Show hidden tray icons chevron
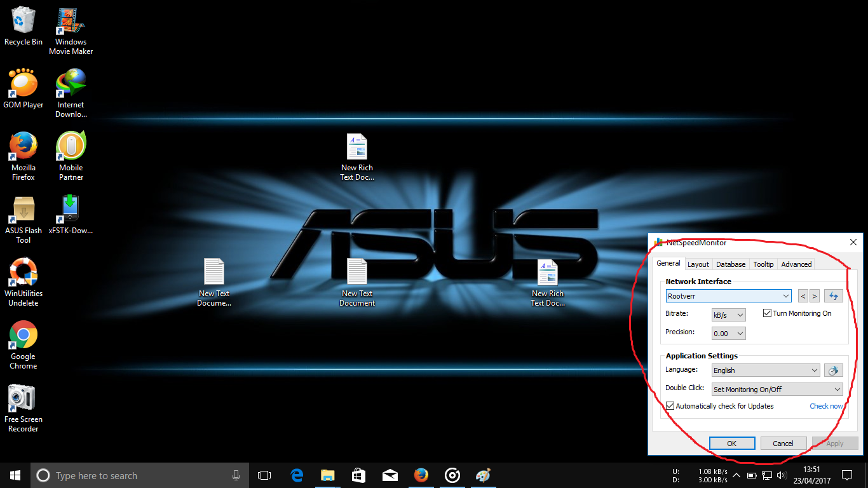The image size is (868, 488). 736,475
